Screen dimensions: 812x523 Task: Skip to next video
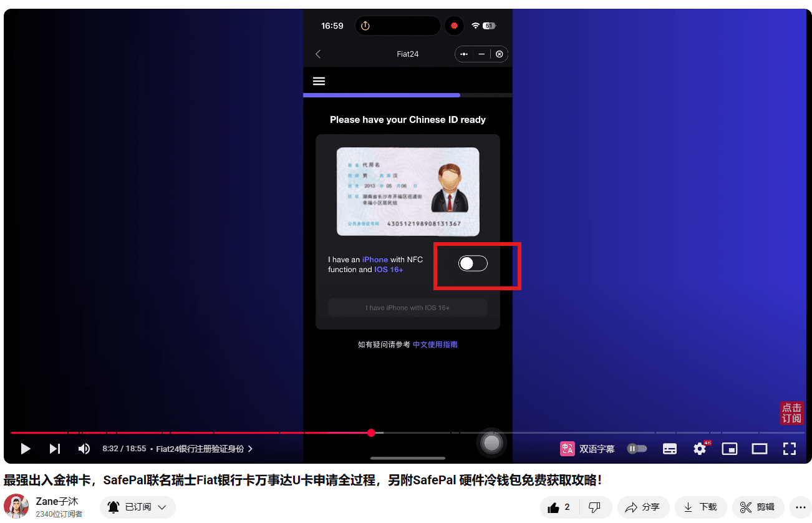[x=55, y=449]
